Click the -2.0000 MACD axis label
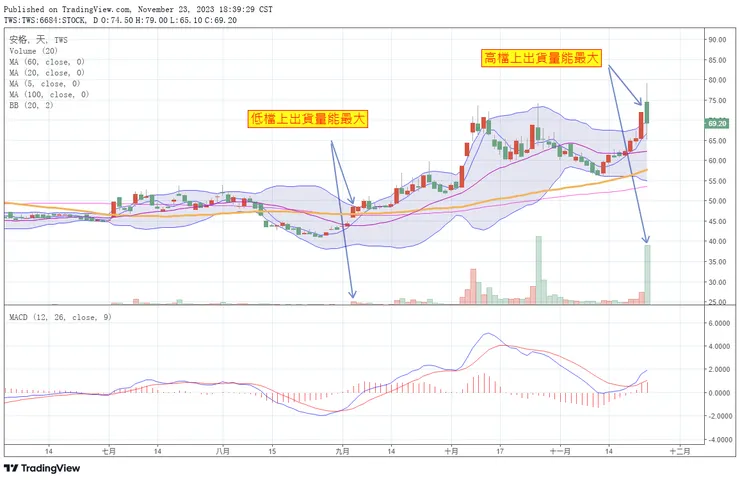The image size is (740, 480). (718, 416)
